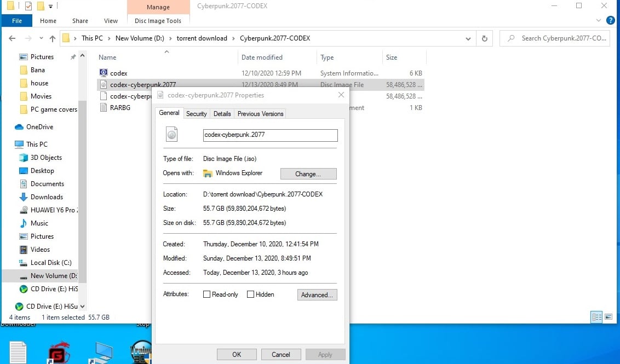Viewport: 620px width, 364px height.
Task: Switch to the View ribbon tab
Action: tap(111, 21)
